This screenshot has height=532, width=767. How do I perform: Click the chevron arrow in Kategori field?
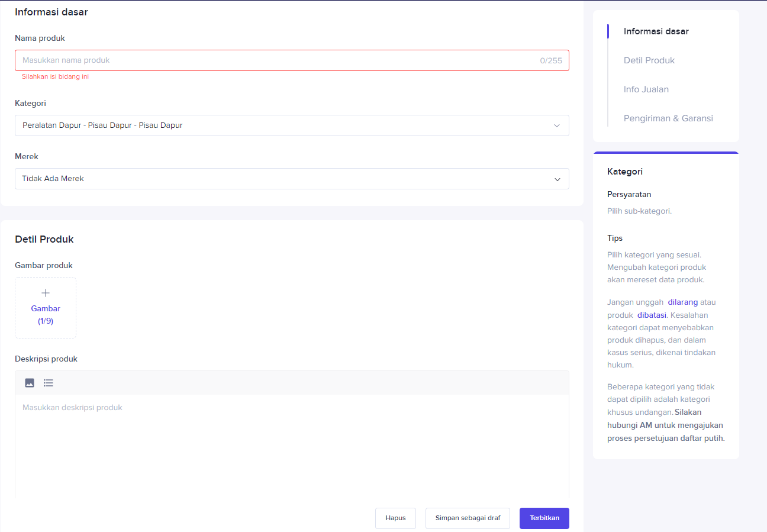tap(556, 125)
